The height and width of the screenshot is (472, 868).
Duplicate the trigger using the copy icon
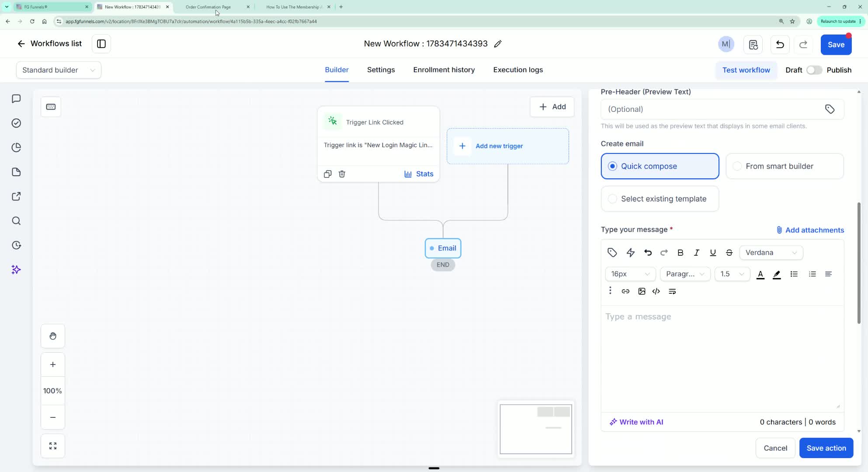327,174
